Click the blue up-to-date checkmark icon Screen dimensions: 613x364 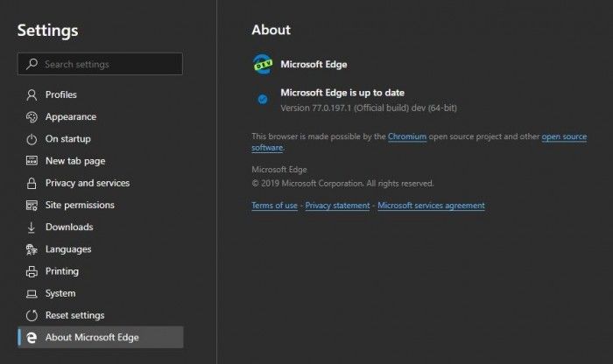[263, 99]
